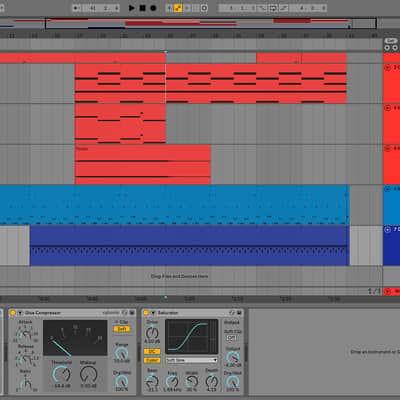The image size is (400, 400).
Task: Click the right optimize width circle button
Action: [x=395, y=48]
